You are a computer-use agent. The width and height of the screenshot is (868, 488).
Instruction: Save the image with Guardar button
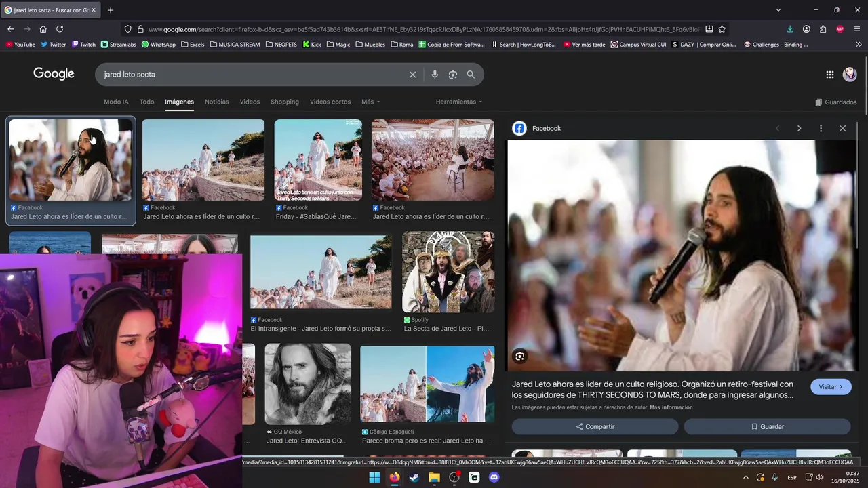767,426
